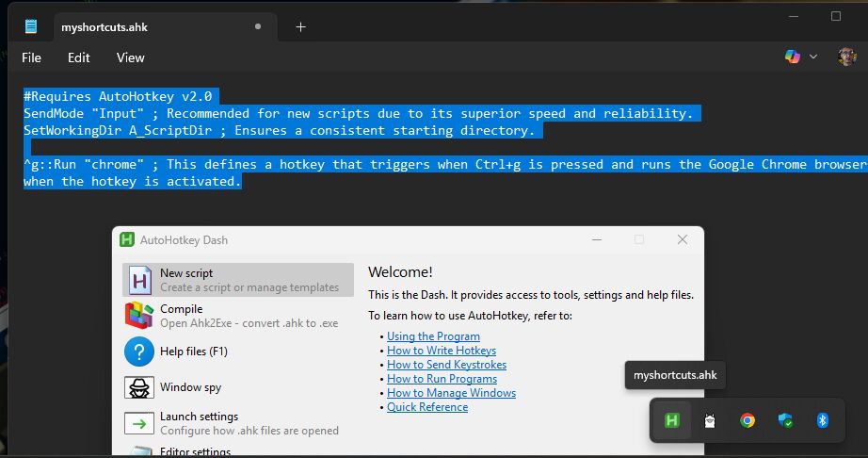The height and width of the screenshot is (458, 868).
Task: Close the myshortcuts.ahk tab via unsaved dot
Action: point(258,26)
